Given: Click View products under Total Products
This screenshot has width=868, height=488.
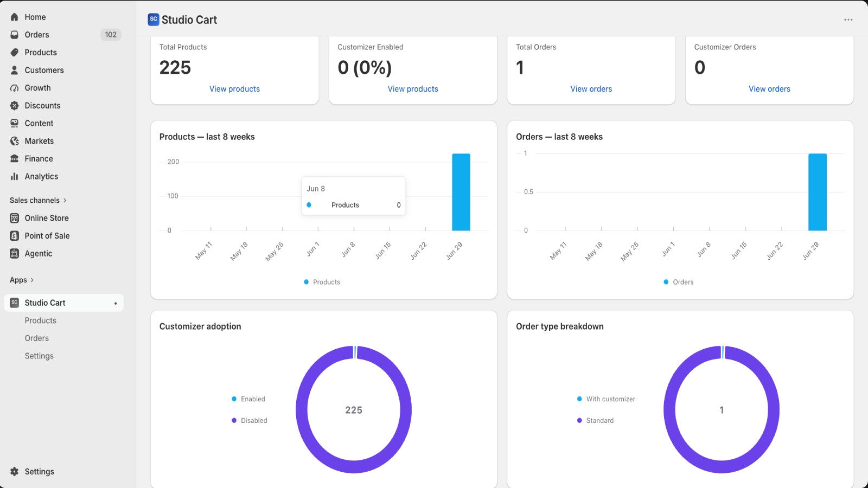Looking at the screenshot, I should (235, 89).
